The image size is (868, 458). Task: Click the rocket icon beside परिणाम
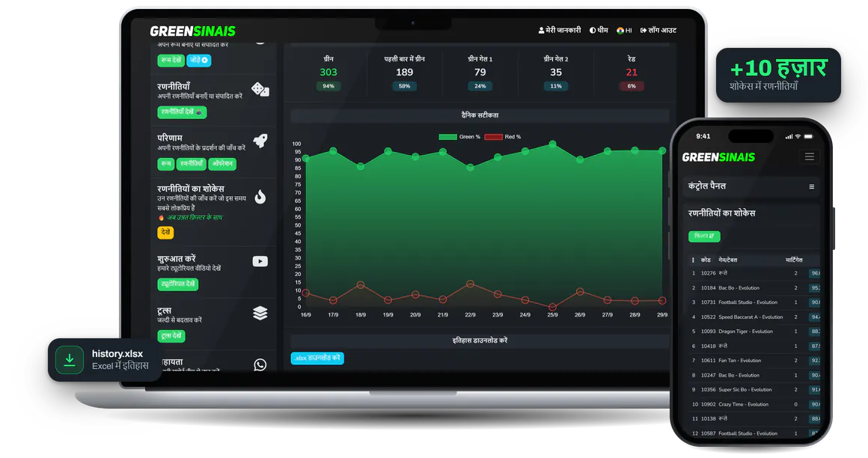click(x=260, y=141)
